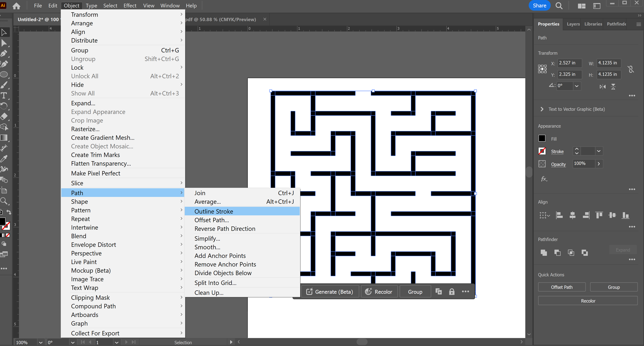This screenshot has width=644, height=346.
Task: Click the Offset Path quick action
Action: click(x=562, y=287)
